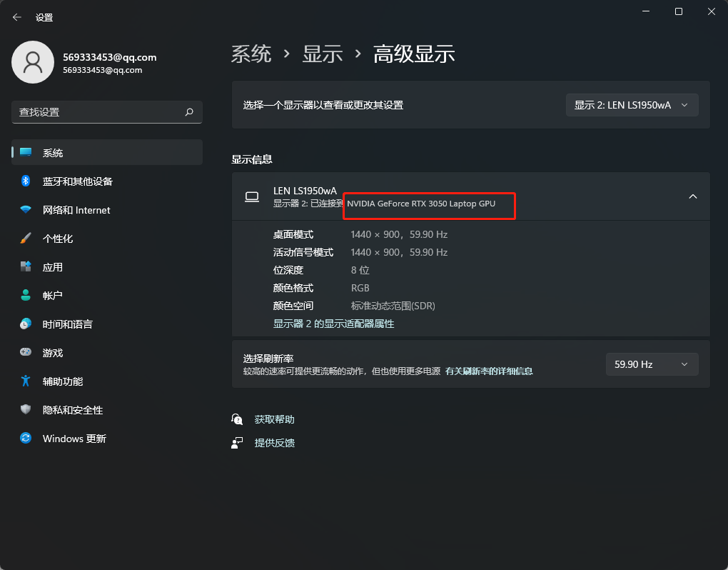
Task: Open 时间和语言 settings
Action: pyautogui.click(x=107, y=324)
